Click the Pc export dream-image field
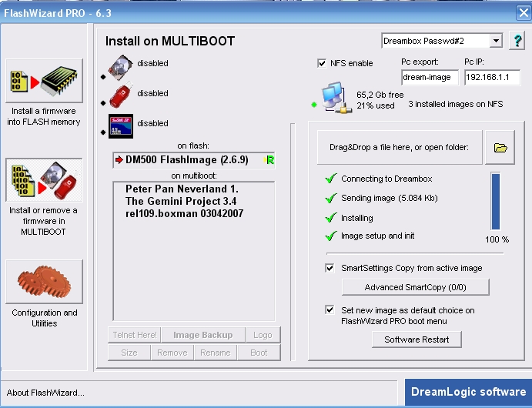532x408 pixels. pyautogui.click(x=430, y=77)
